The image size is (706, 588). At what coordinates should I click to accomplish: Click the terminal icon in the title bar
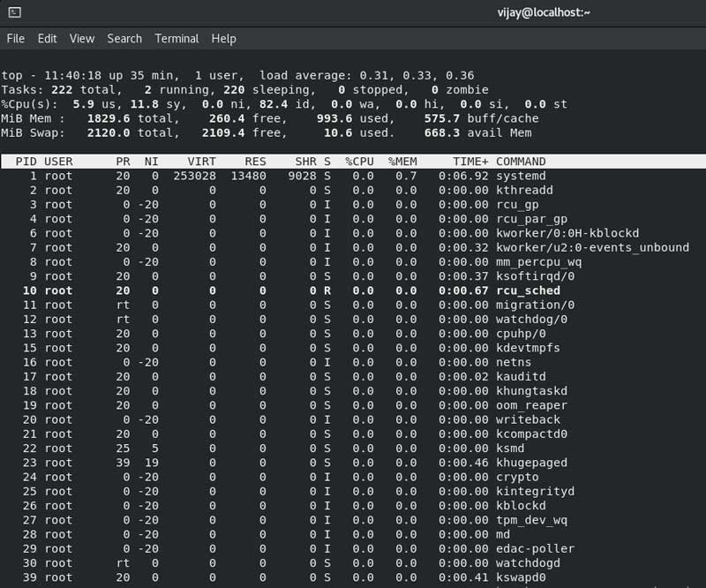click(13, 12)
